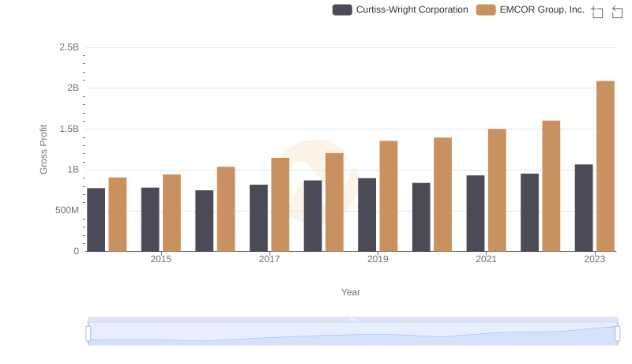Click the 2015 x-axis label
This screenshot has height=364, width=632.
coord(161,259)
